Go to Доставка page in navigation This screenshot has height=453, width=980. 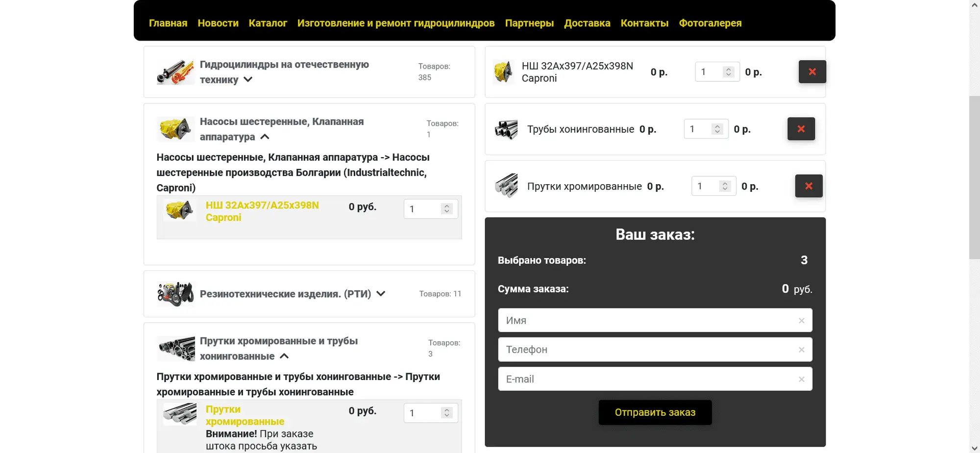(587, 23)
